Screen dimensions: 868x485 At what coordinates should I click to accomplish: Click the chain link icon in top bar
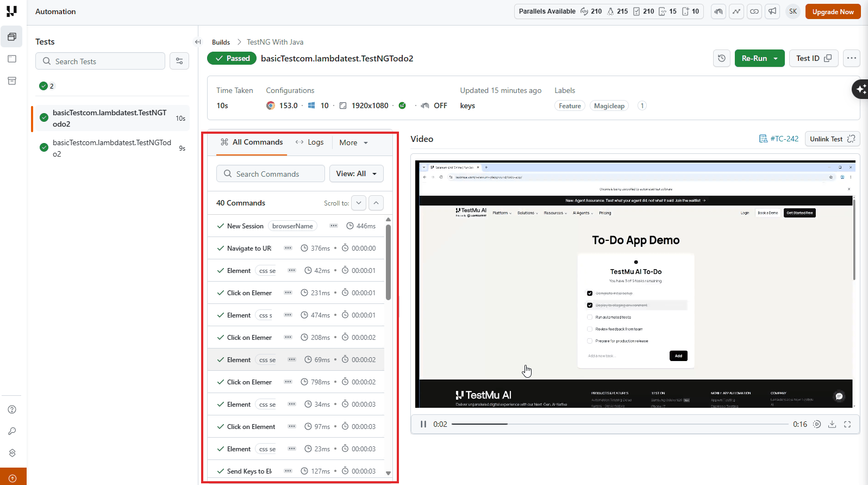(x=754, y=11)
